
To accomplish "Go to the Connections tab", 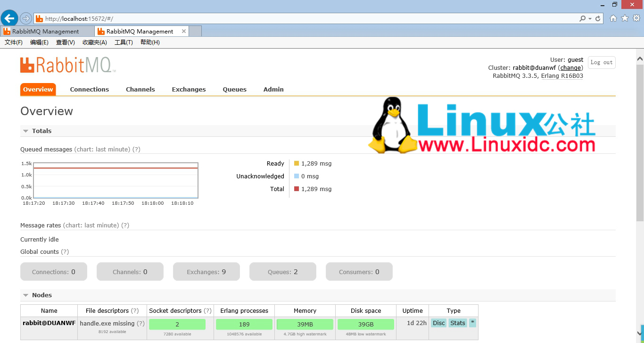I will (90, 89).
